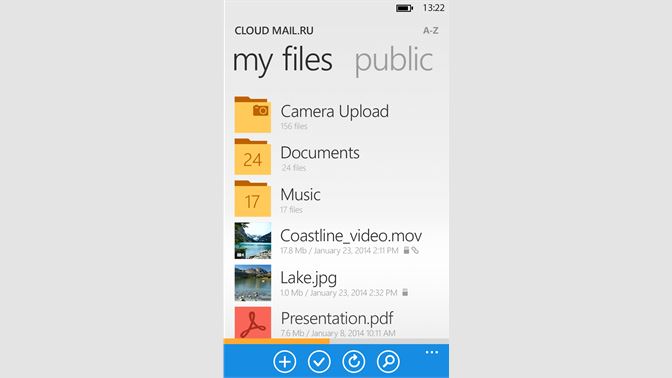672x378 pixels.
Task: Tap the '17 files' caption
Action: tap(291, 210)
